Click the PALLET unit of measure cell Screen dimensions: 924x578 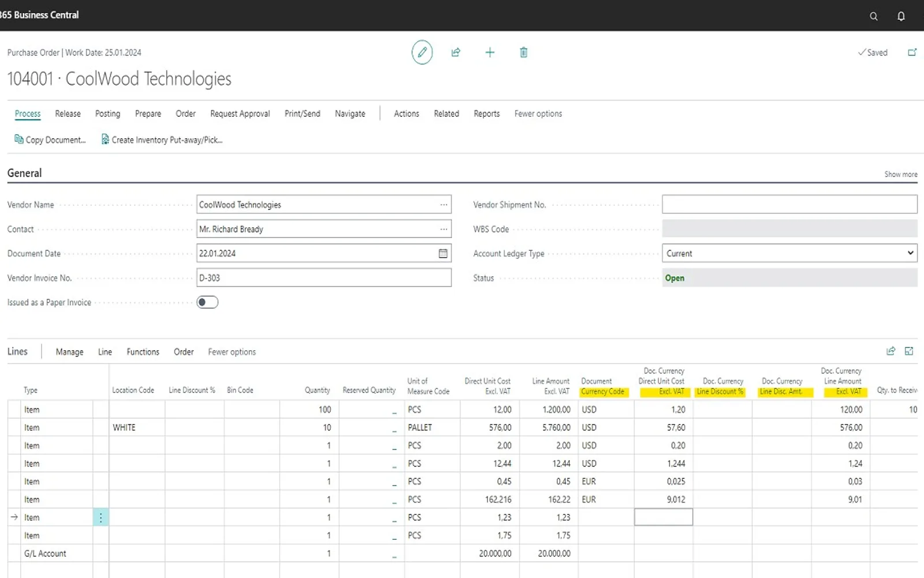[432, 428]
